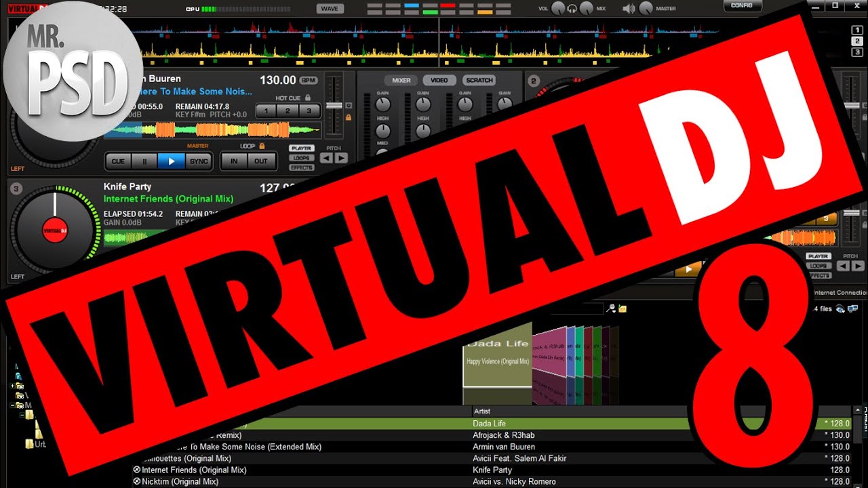
Task: Toggle the LOOP lock icon on deck 1
Action: [262, 146]
